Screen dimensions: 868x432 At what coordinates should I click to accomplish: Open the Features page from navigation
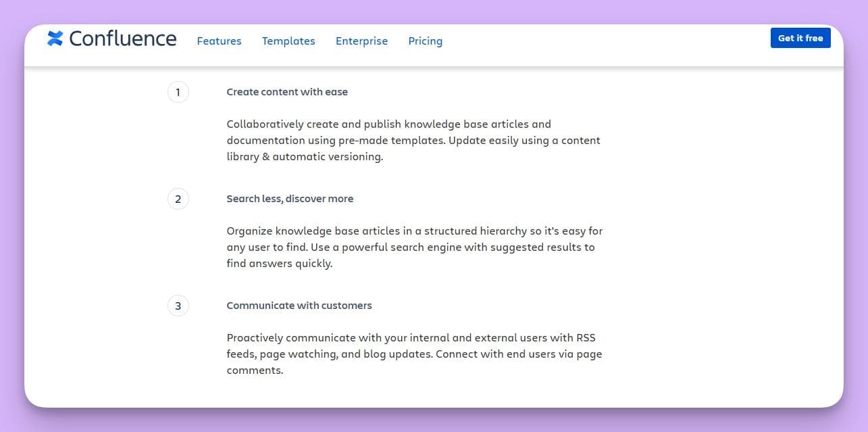pos(219,41)
